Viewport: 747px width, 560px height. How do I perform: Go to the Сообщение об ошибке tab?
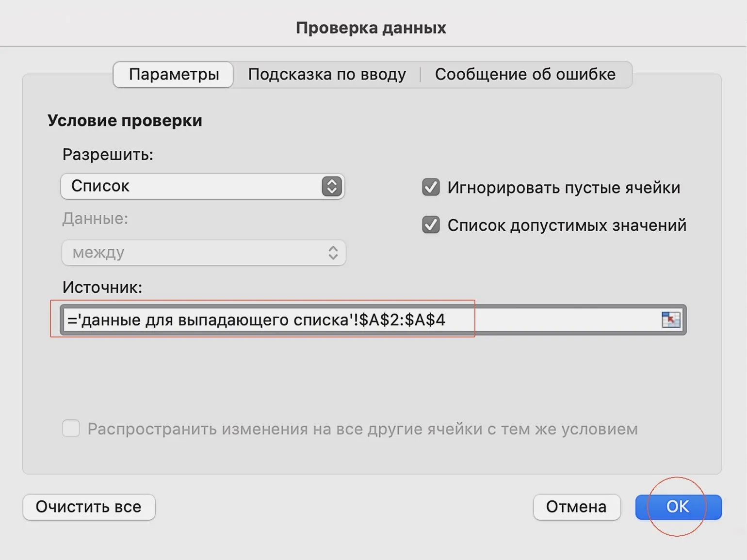pos(525,74)
